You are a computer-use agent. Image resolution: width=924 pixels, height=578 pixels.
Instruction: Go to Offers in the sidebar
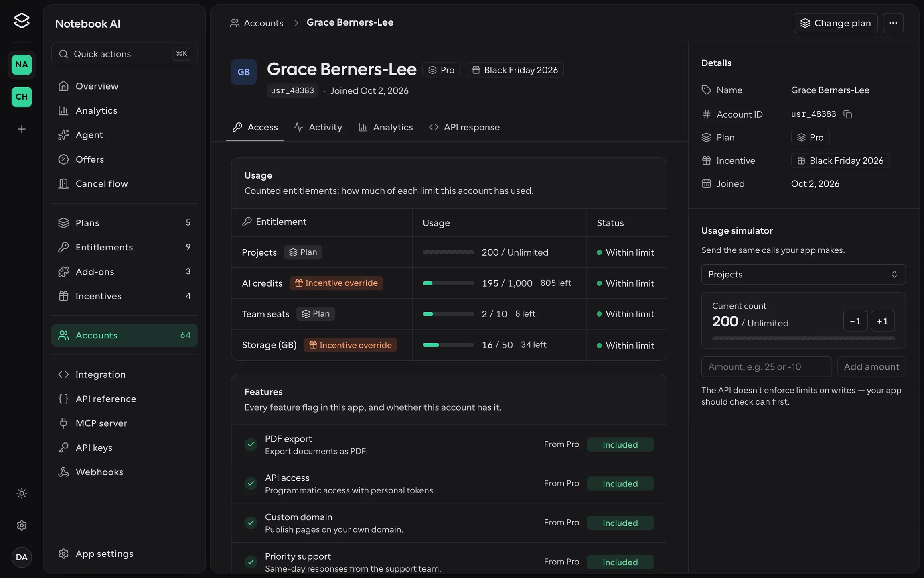pos(124,159)
